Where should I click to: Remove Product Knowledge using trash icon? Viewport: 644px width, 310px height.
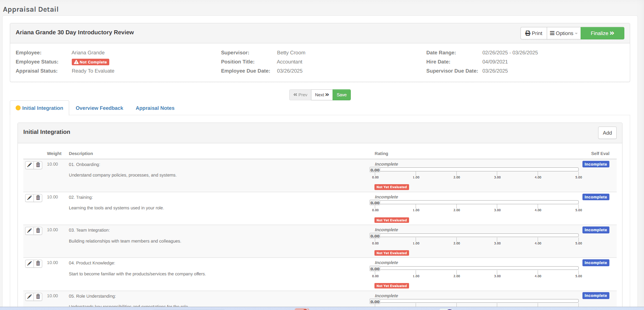pyautogui.click(x=38, y=263)
